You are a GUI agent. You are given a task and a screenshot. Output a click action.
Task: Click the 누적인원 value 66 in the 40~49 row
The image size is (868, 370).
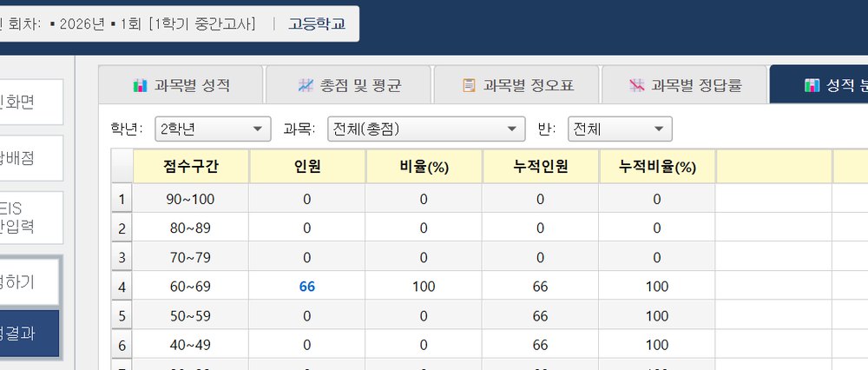[x=540, y=345]
